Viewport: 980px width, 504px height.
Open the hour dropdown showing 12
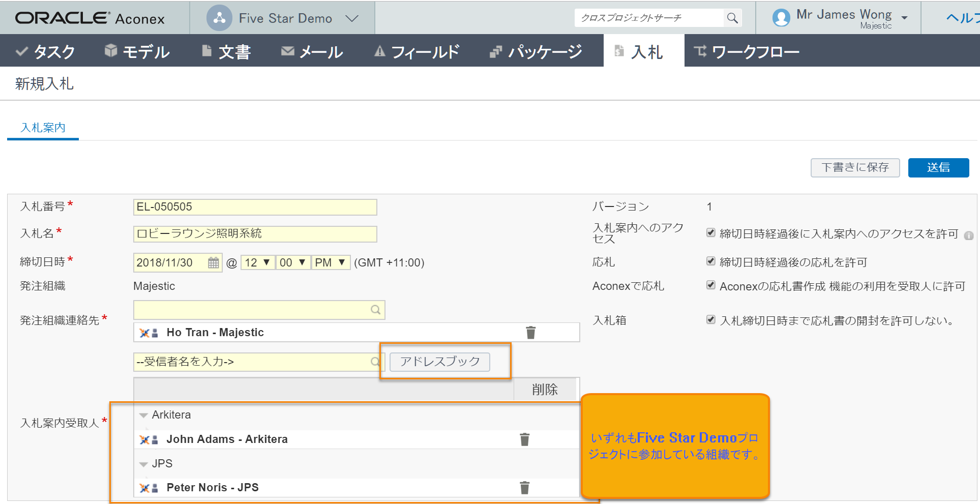click(257, 262)
